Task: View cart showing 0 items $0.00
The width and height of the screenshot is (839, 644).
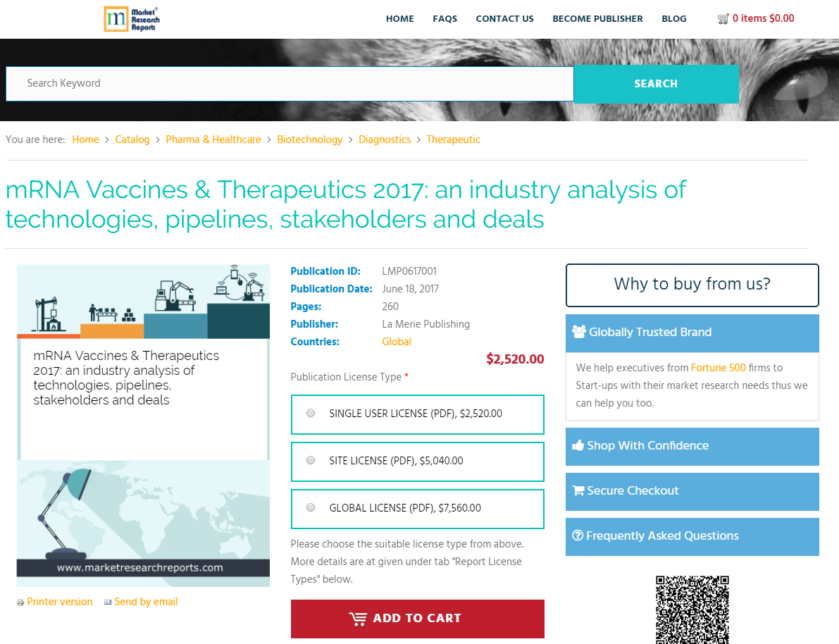Action: click(x=763, y=19)
